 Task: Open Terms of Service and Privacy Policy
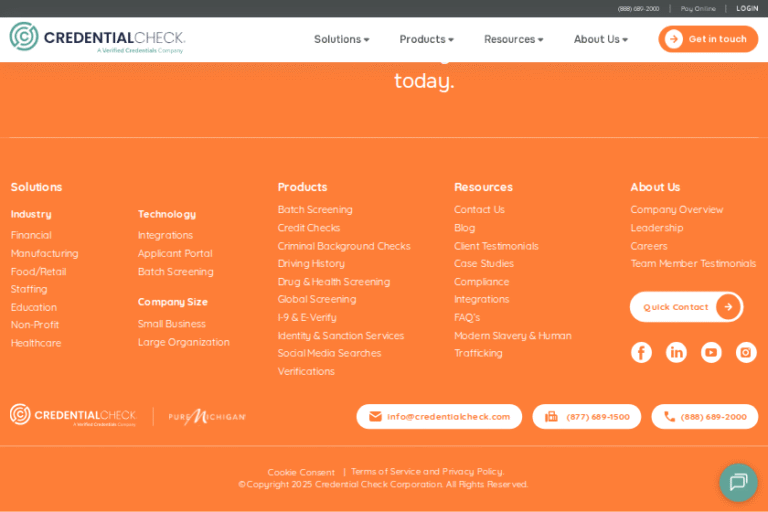coord(427,471)
